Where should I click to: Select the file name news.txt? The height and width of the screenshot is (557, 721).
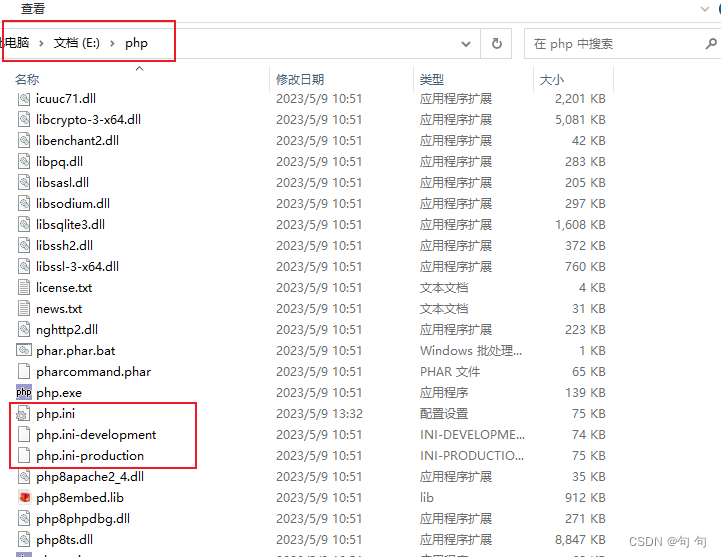[x=59, y=309]
